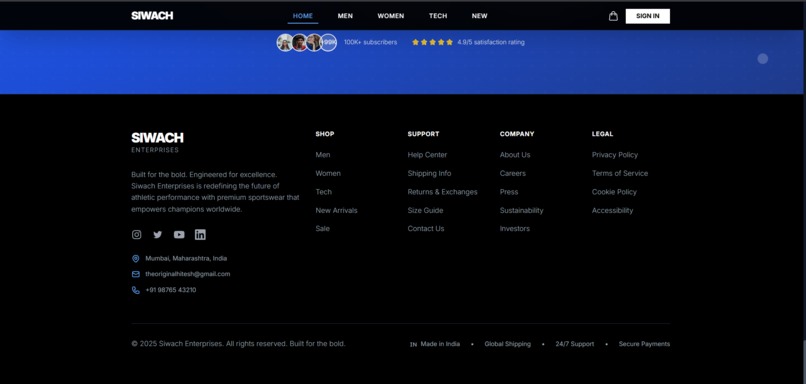Viewport: 806px width, 384px height.
Task: Open the Women link under Shop
Action: 328,173
